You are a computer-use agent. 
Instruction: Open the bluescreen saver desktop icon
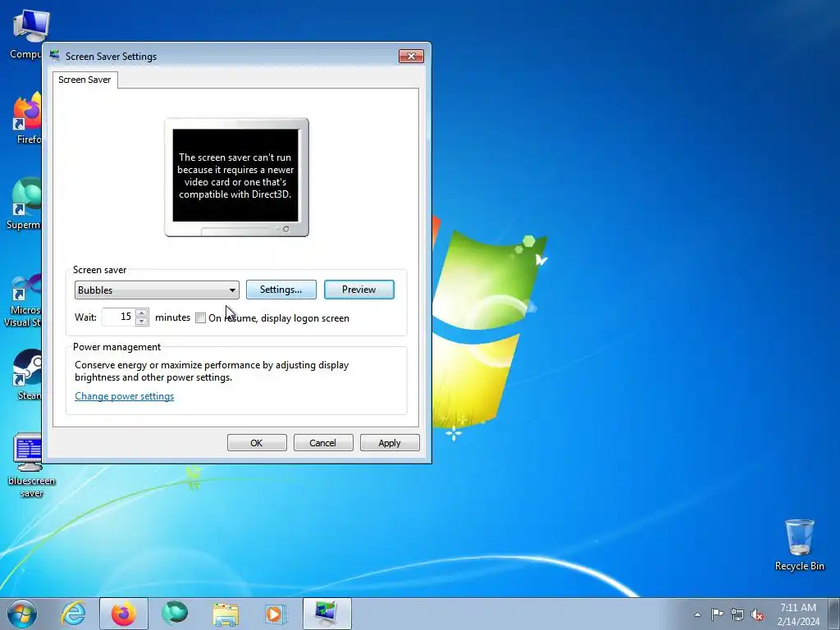(31, 465)
